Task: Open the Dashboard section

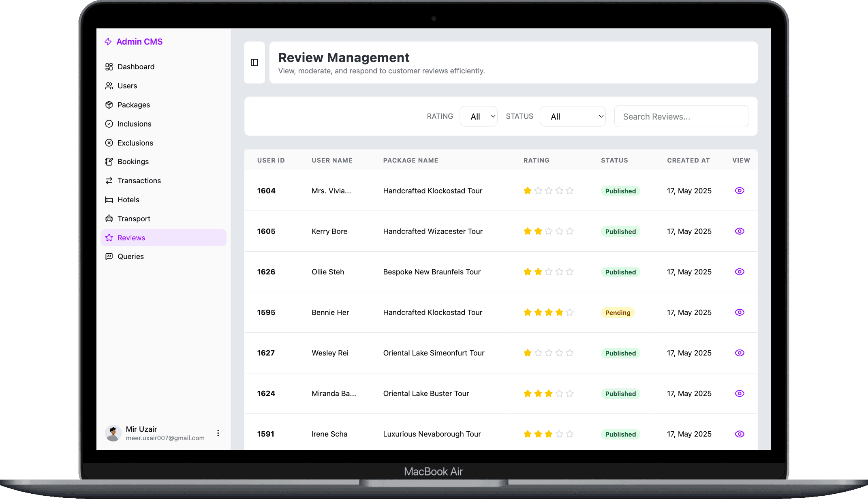Action: tap(135, 66)
